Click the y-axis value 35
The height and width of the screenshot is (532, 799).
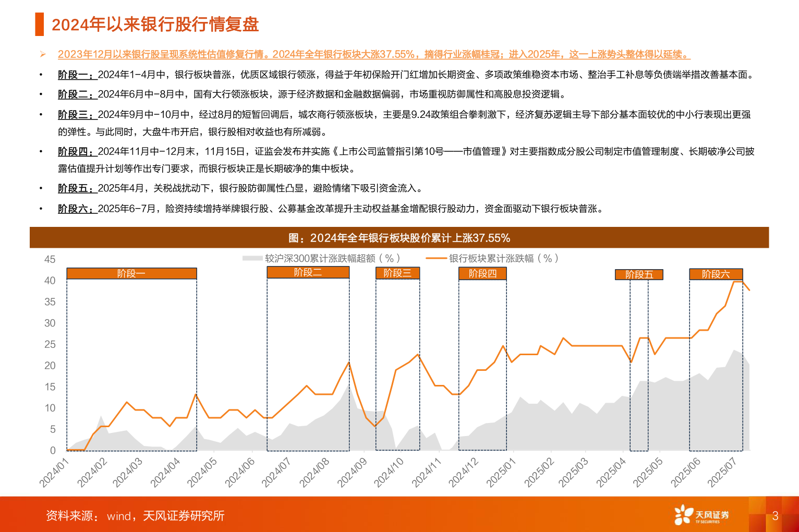tap(50, 302)
